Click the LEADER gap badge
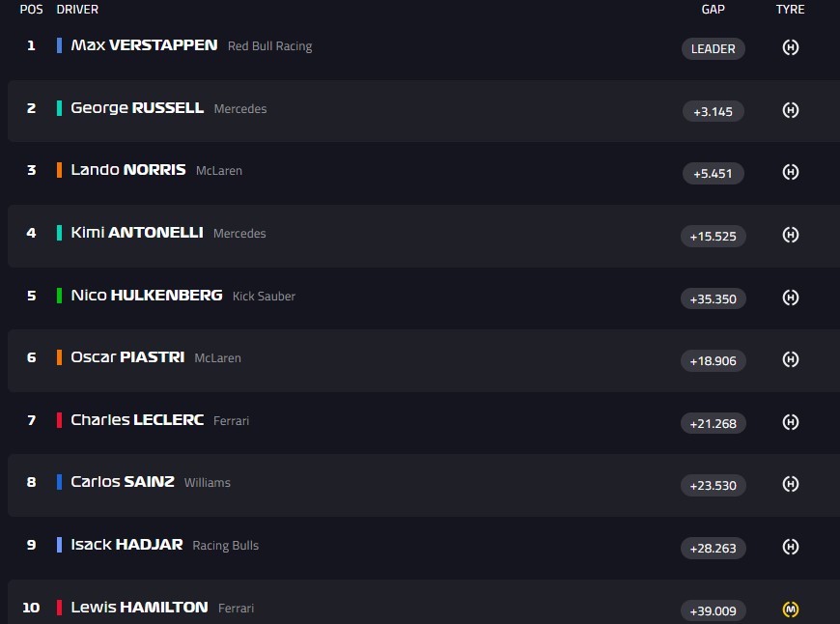The width and height of the screenshot is (840, 624). (713, 48)
